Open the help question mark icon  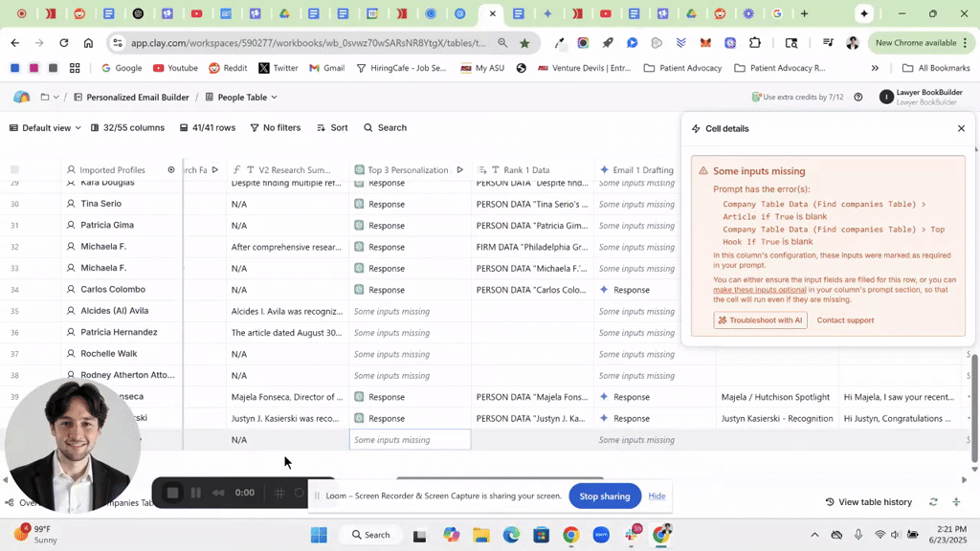coord(858,98)
